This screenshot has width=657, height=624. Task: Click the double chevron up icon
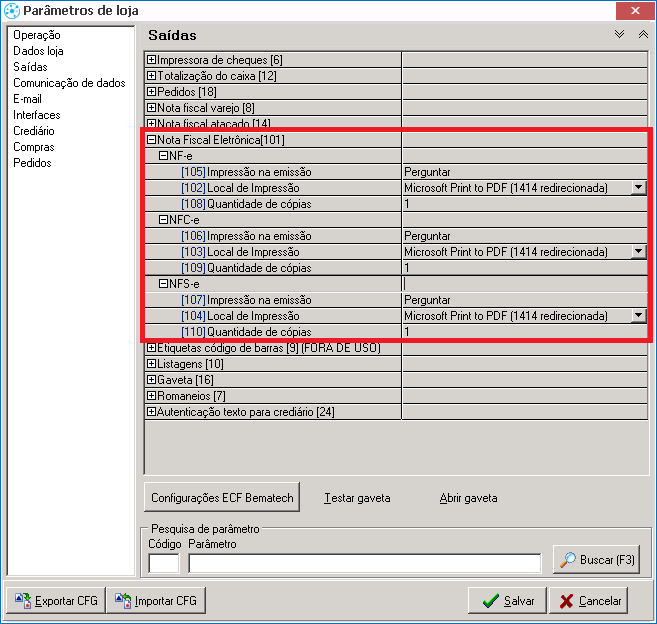tap(643, 34)
